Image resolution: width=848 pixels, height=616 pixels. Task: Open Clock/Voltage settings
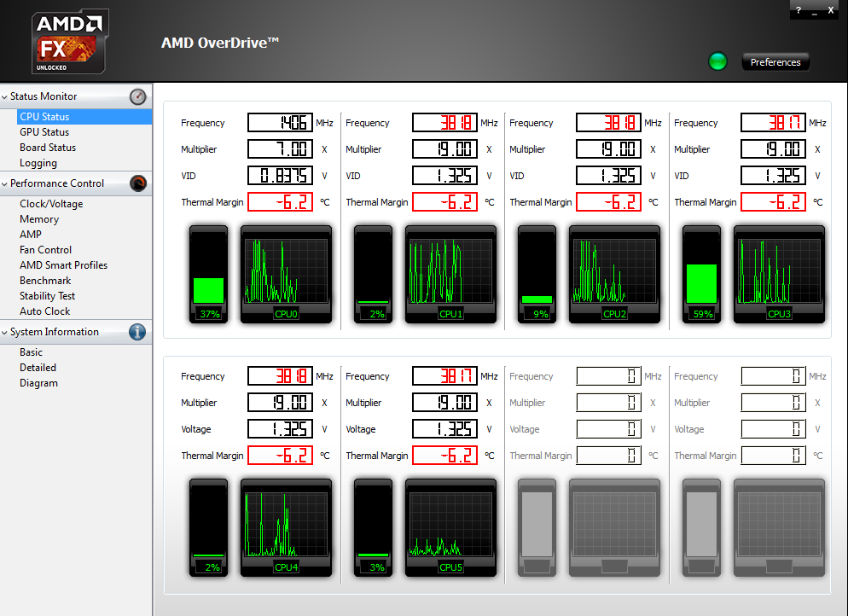(51, 204)
